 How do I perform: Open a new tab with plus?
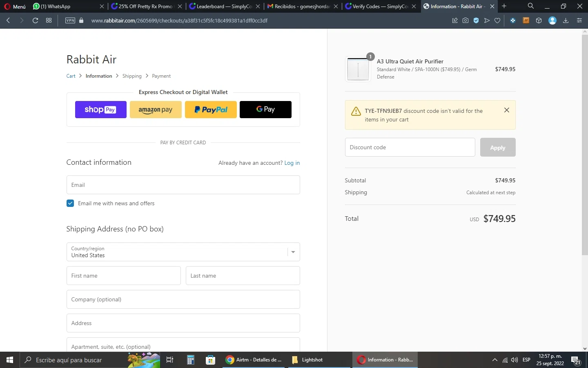click(504, 6)
